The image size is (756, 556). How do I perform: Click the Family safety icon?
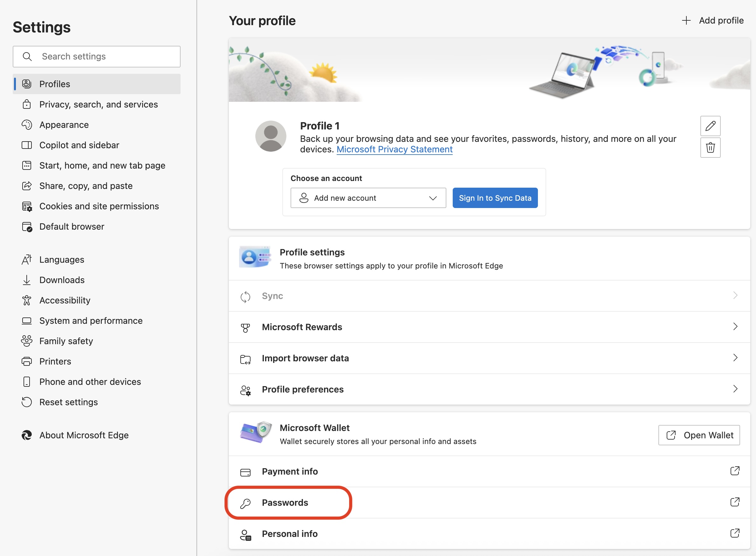pyautogui.click(x=27, y=341)
